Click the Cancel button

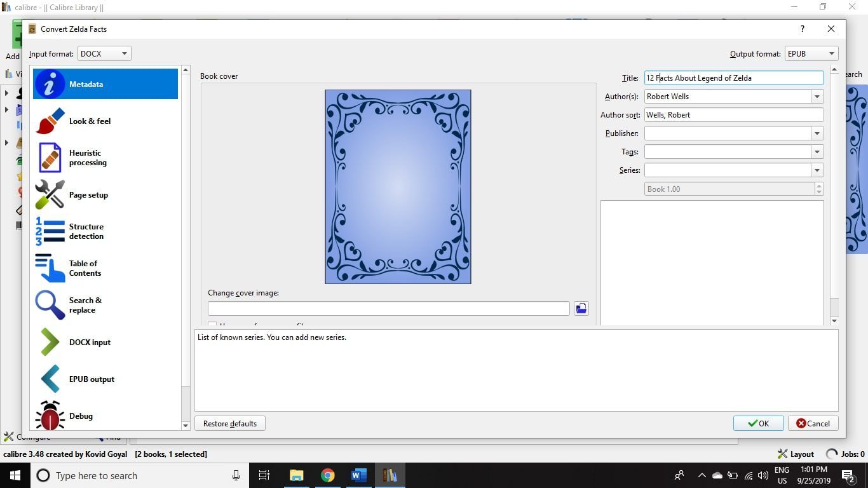(813, 423)
